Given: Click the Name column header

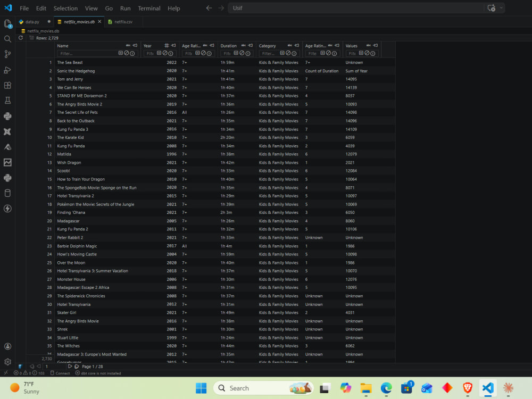Looking at the screenshot, I should [63, 46].
